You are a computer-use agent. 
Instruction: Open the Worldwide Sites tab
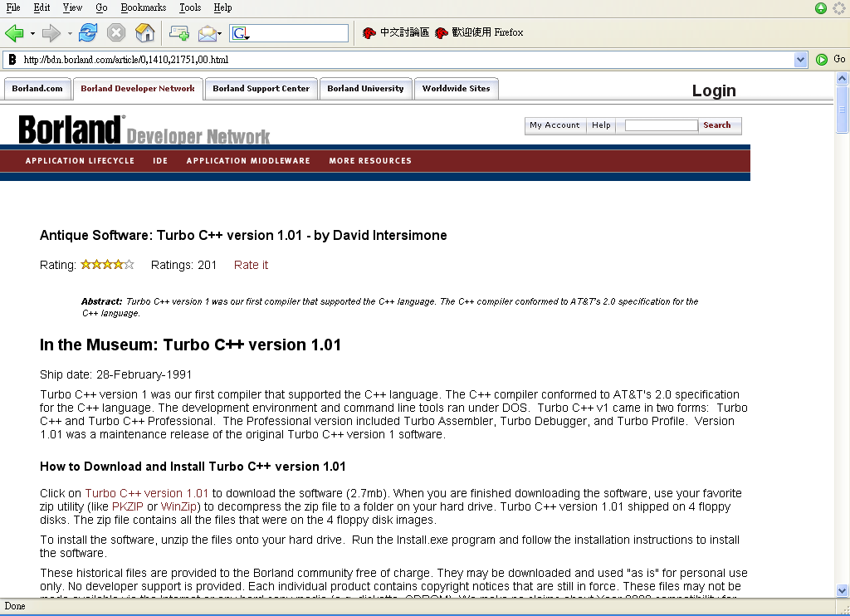(x=456, y=88)
